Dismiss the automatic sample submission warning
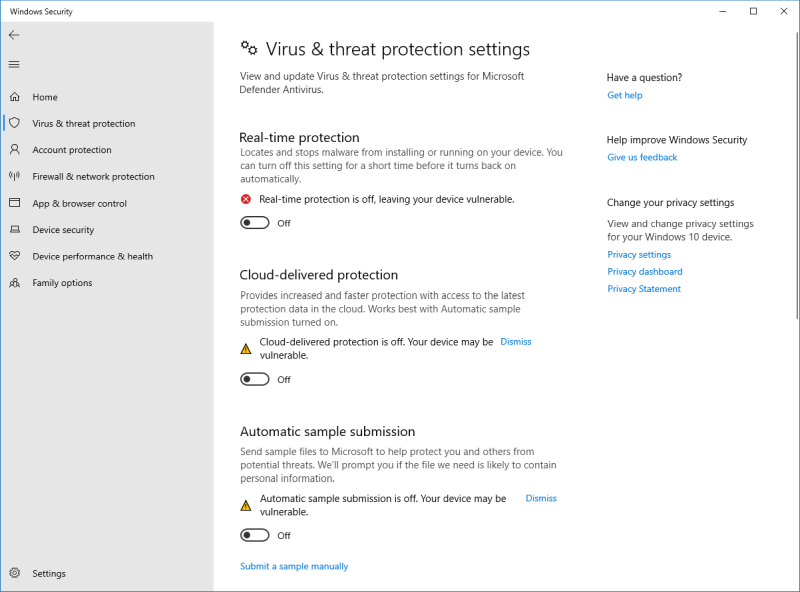 [540, 498]
